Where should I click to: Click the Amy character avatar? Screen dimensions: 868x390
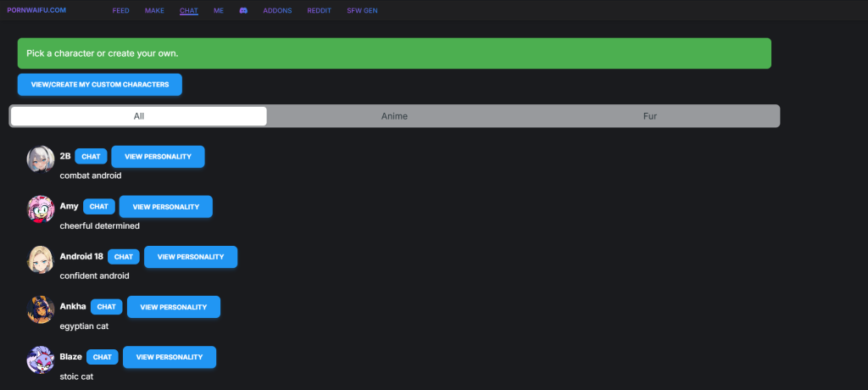pyautogui.click(x=41, y=209)
